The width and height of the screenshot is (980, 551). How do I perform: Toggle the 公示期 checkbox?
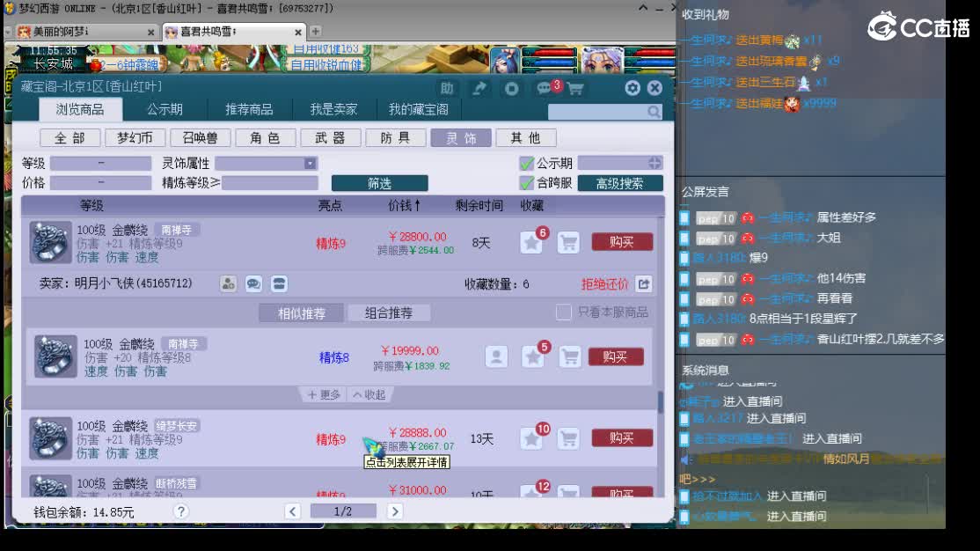click(527, 162)
